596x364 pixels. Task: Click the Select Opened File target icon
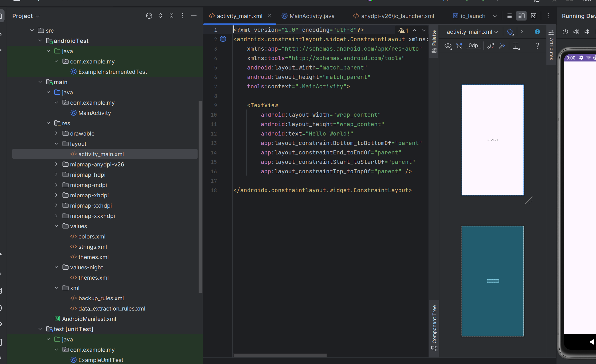149,16
